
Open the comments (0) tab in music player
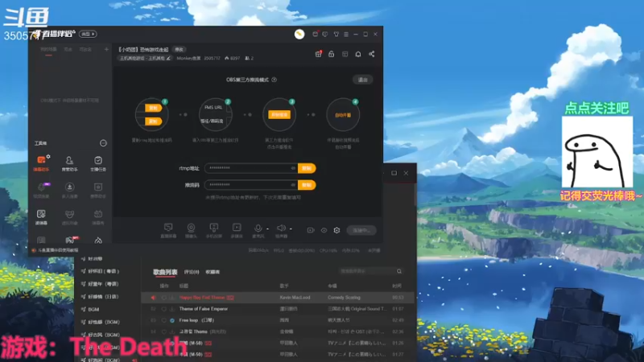click(x=192, y=272)
